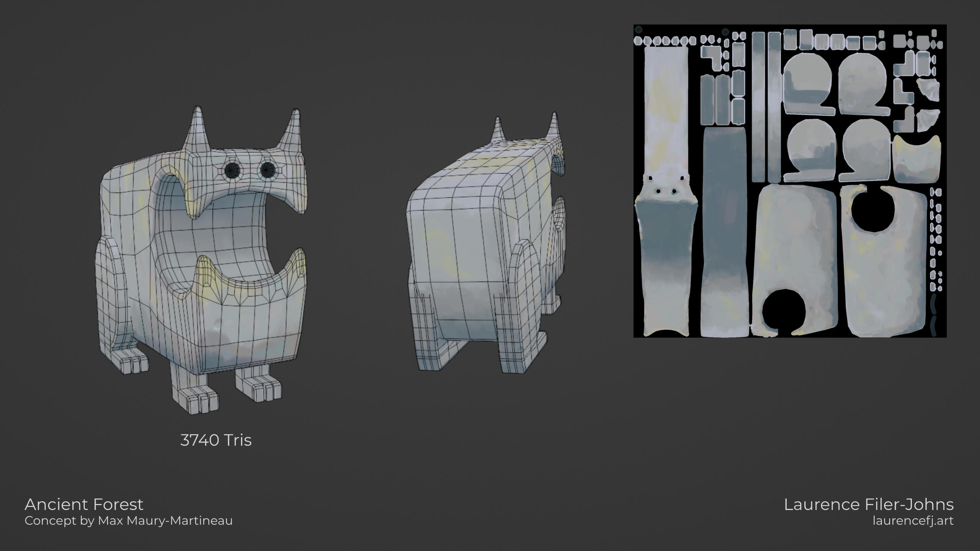Screen dimensions: 980x551
Task: Click the Laurence Filer-Johns artist name
Action: click(x=869, y=504)
